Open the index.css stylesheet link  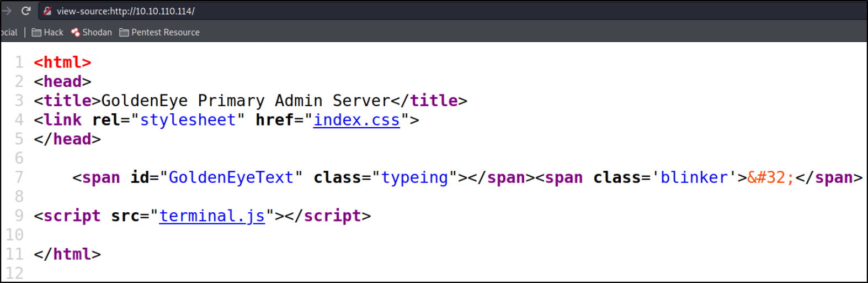pyautogui.click(x=356, y=120)
